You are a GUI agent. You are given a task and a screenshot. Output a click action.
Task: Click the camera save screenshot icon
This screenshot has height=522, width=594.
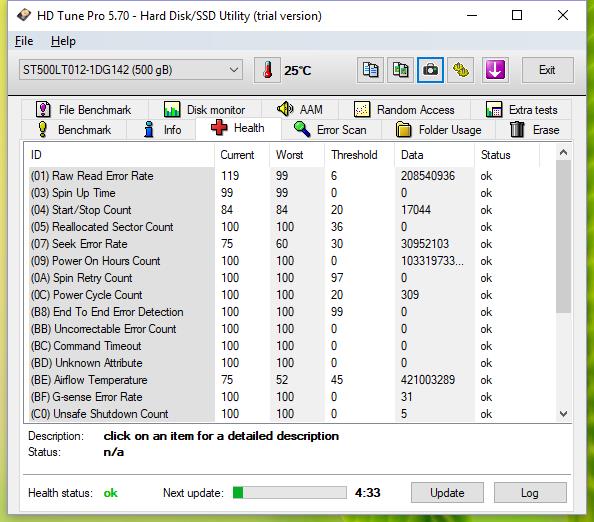pos(430,70)
